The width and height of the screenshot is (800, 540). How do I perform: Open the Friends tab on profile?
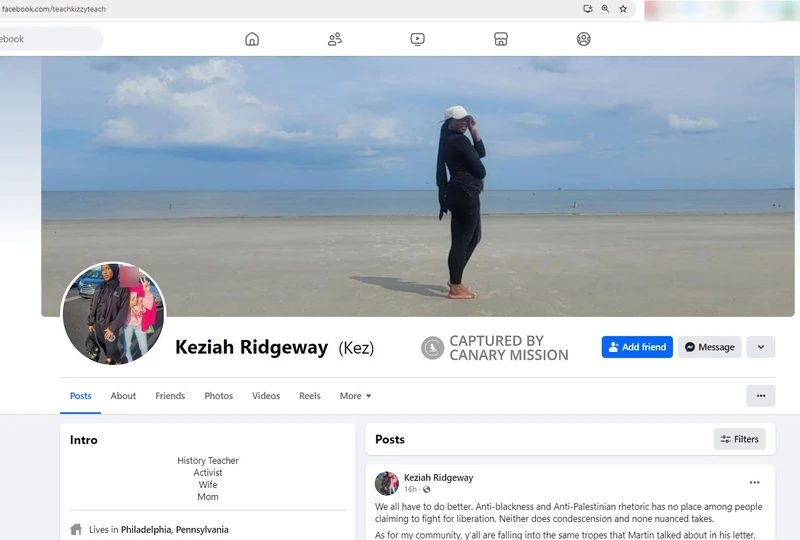coord(170,396)
